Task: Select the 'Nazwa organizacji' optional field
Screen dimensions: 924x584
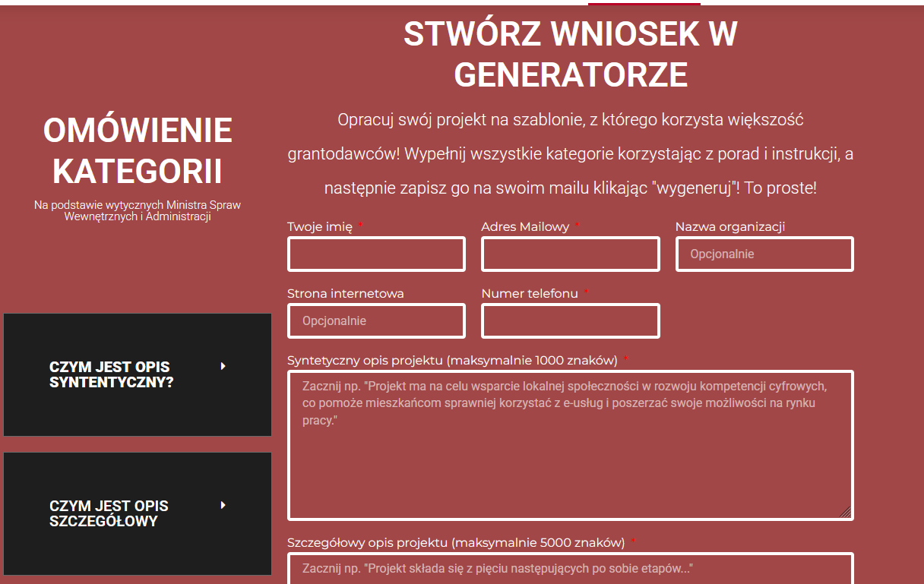Action: [764, 254]
